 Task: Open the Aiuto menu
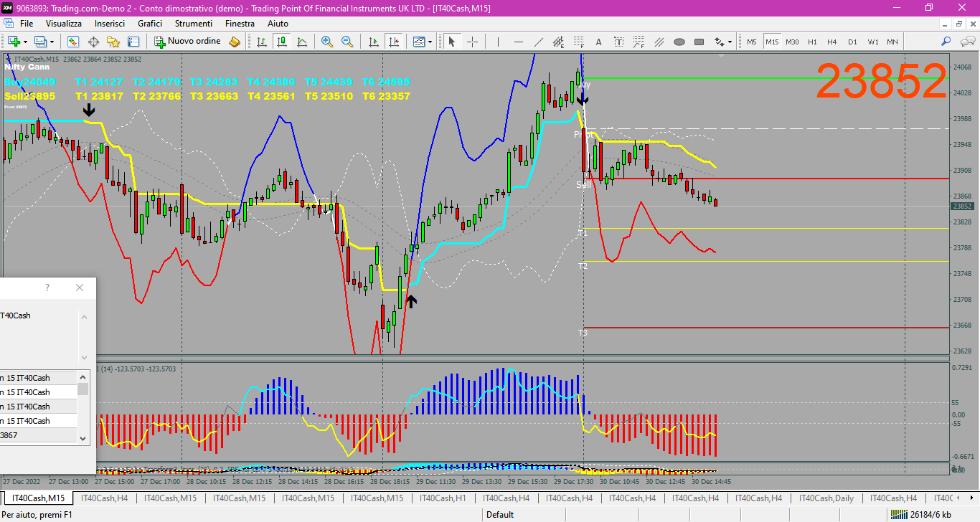278,24
